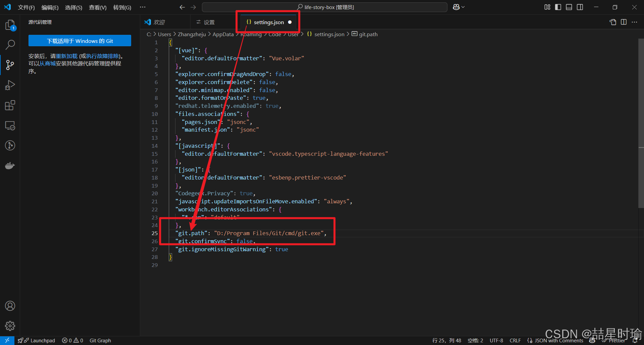Click the editor vertical scrollbar

pos(641,123)
